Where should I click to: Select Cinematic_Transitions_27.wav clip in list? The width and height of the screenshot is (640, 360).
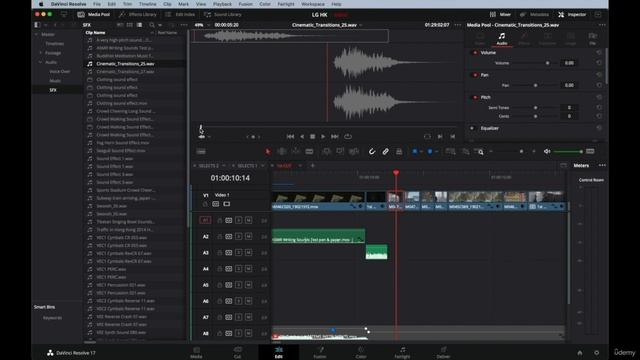click(125, 71)
